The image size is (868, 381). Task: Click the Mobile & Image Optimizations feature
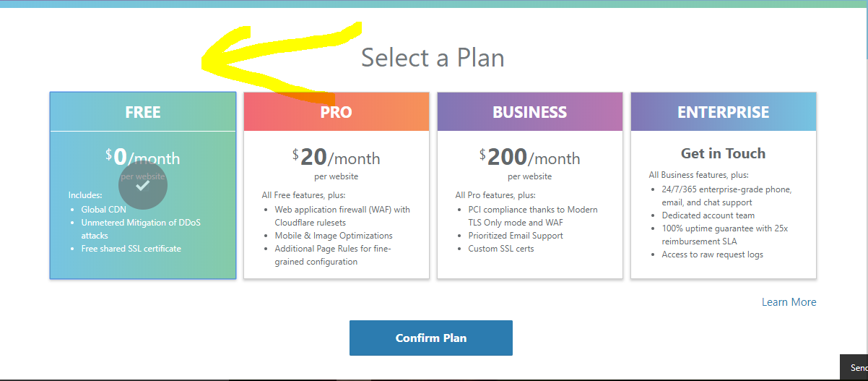(334, 236)
